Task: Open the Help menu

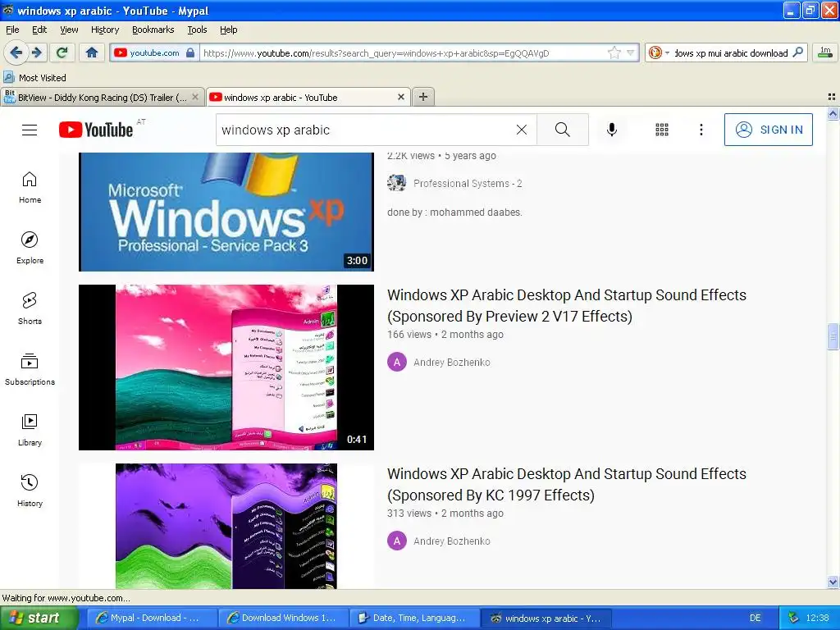Action: (x=228, y=30)
